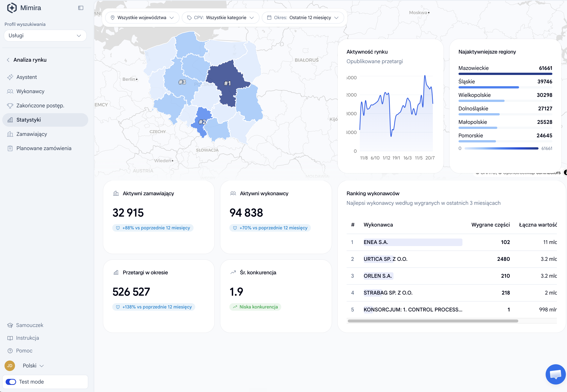Collapse the sidebar panel icon
The height and width of the screenshot is (392, 567).
pyautogui.click(x=81, y=8)
